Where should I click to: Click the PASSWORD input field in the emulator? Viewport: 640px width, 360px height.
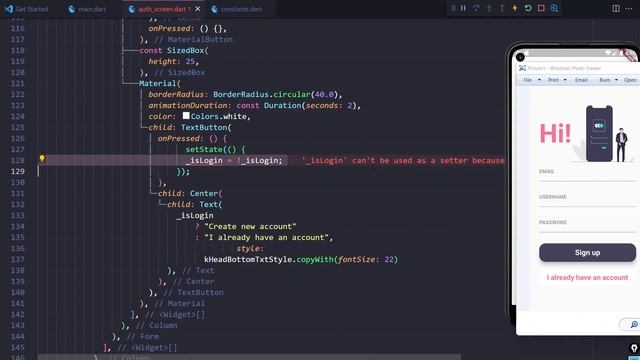click(587, 225)
